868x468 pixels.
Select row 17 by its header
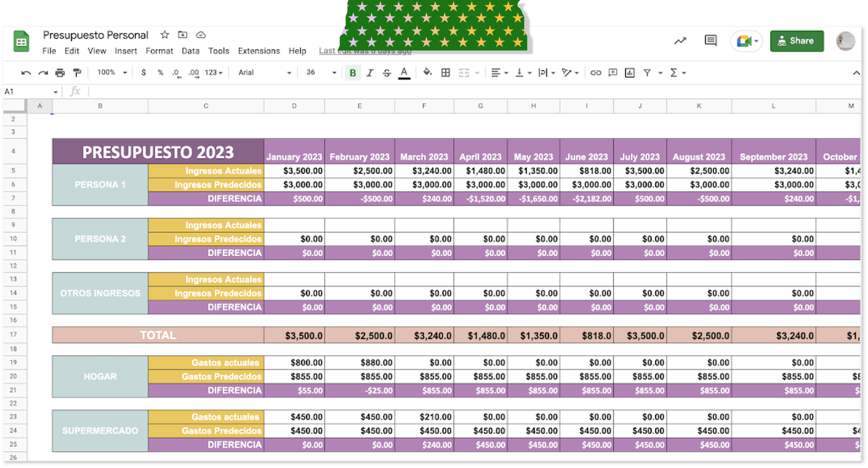[14, 335]
